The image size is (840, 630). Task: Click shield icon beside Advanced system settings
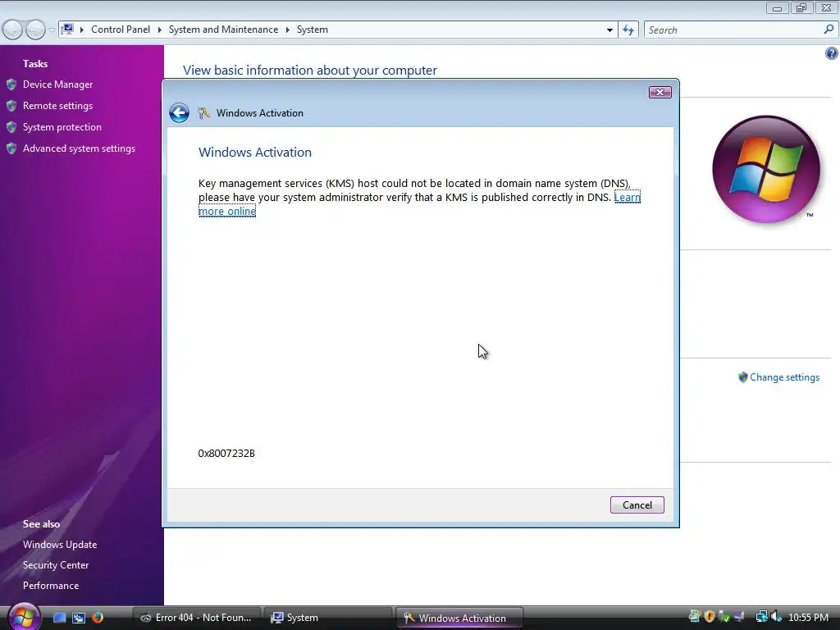pyautogui.click(x=11, y=148)
